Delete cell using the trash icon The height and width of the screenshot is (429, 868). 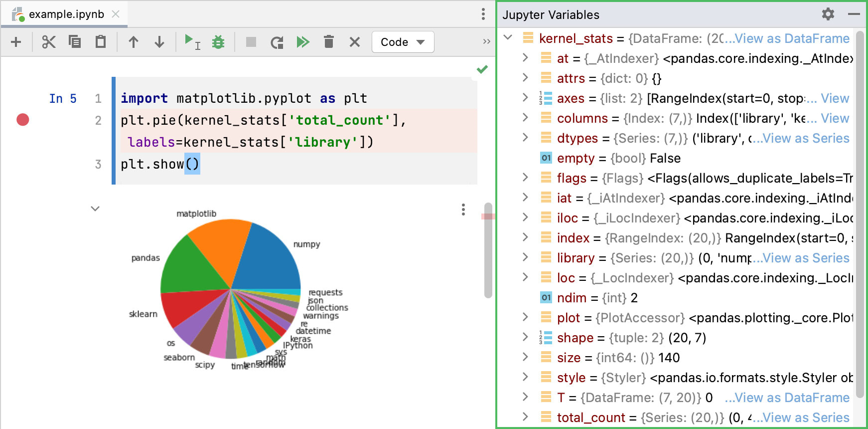(x=329, y=42)
